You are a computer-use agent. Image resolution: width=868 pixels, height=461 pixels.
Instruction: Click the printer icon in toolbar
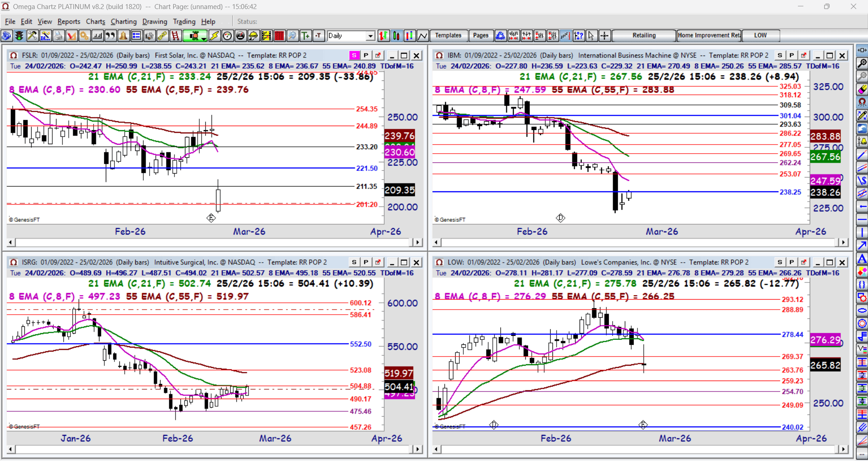(x=58, y=36)
